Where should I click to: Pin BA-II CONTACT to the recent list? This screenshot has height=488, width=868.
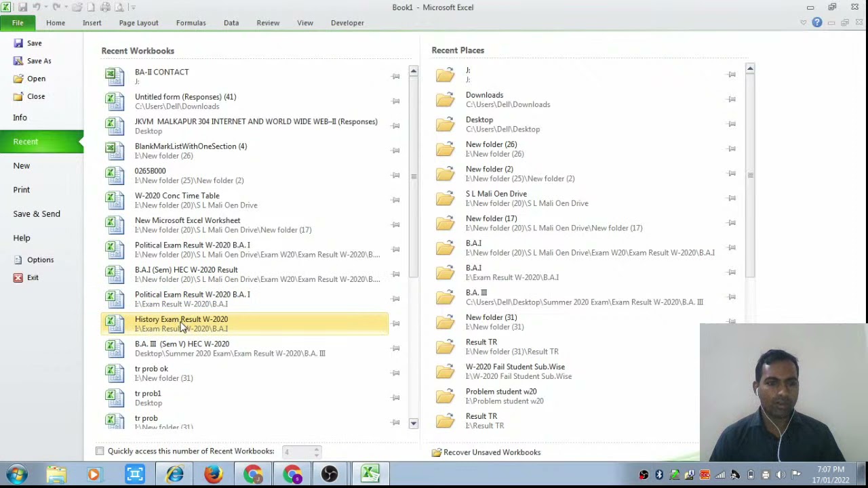click(x=395, y=77)
